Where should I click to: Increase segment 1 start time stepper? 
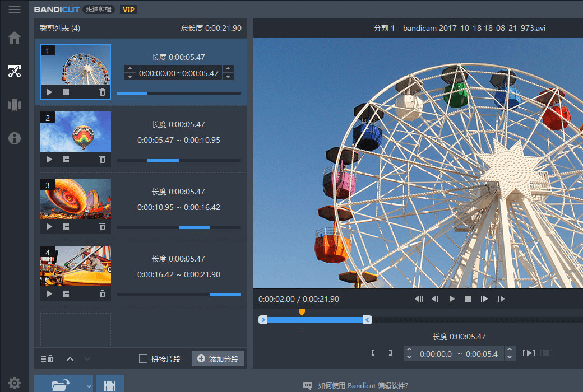(129, 69)
